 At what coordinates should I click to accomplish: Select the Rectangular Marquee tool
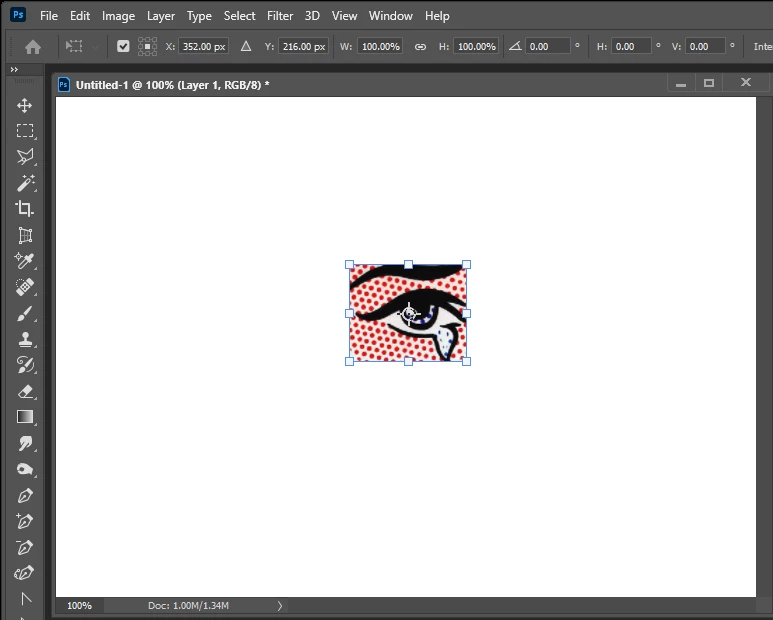tap(25, 131)
